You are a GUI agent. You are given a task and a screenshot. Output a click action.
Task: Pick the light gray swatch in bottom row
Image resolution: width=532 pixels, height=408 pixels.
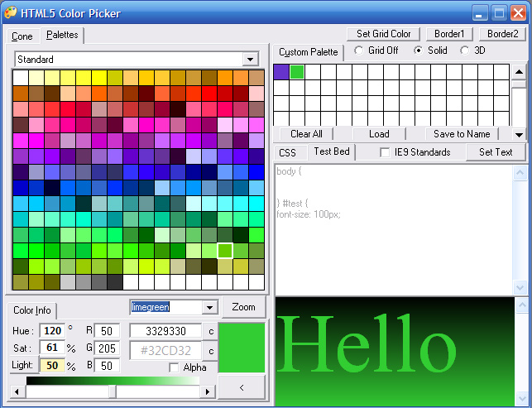(68, 282)
